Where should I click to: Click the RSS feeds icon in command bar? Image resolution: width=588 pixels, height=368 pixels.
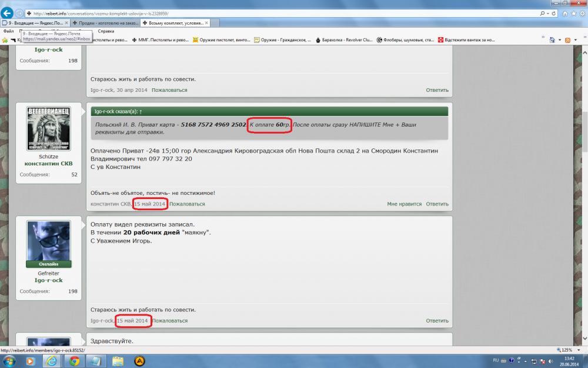tap(567, 40)
